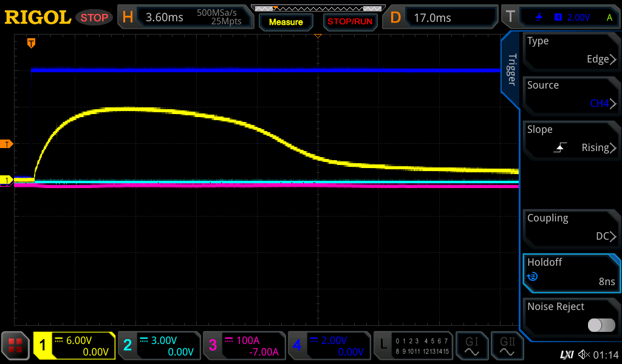Change the Slope Rising setting
Viewport: 622px width, 364px height.
571,139
